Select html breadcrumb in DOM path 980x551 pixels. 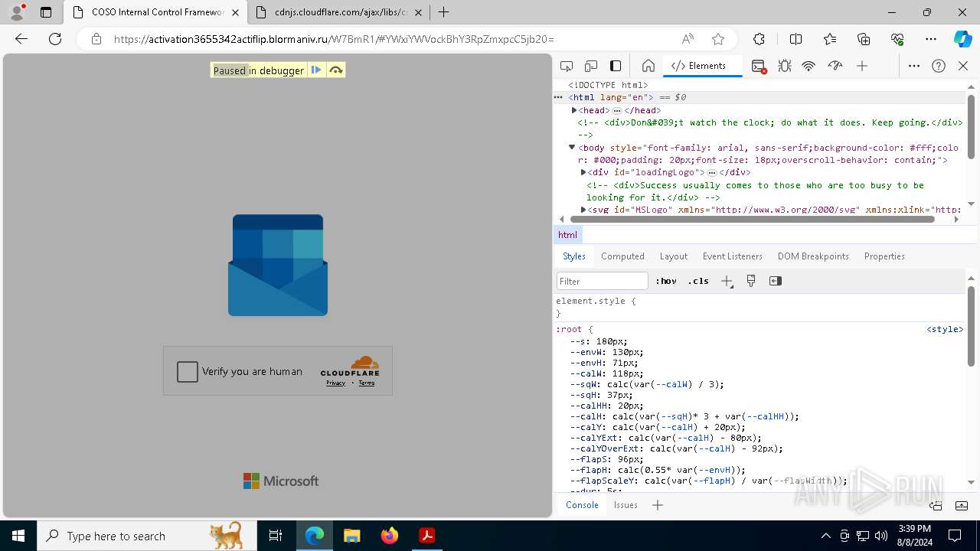coord(567,235)
